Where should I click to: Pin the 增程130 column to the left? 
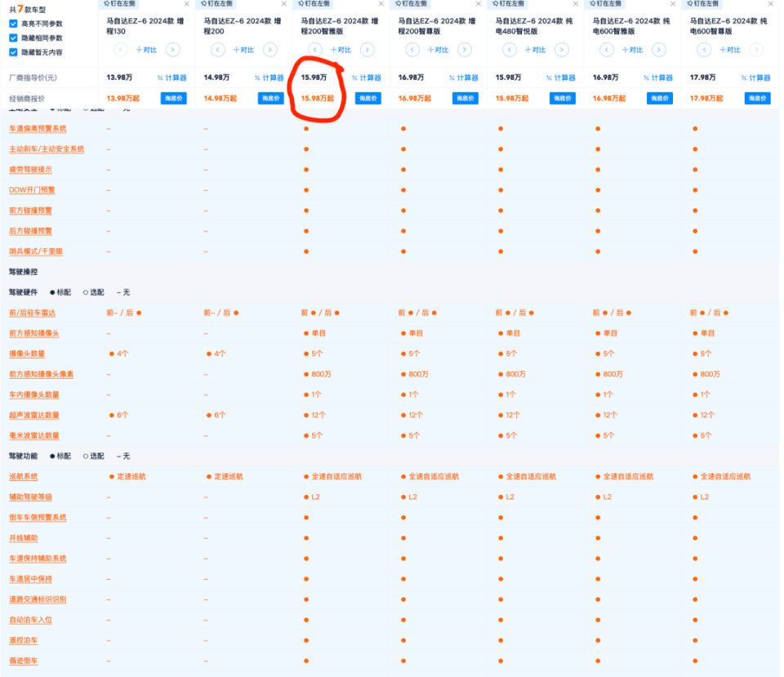[119, 3]
